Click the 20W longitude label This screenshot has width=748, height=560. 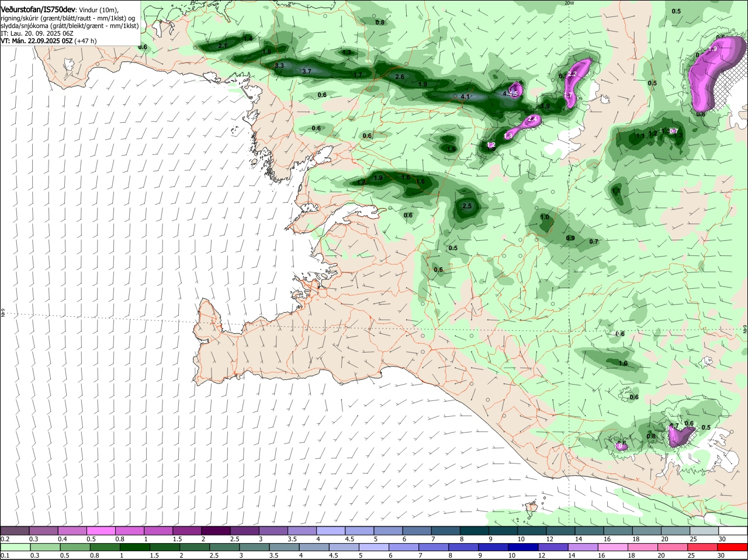569,3
